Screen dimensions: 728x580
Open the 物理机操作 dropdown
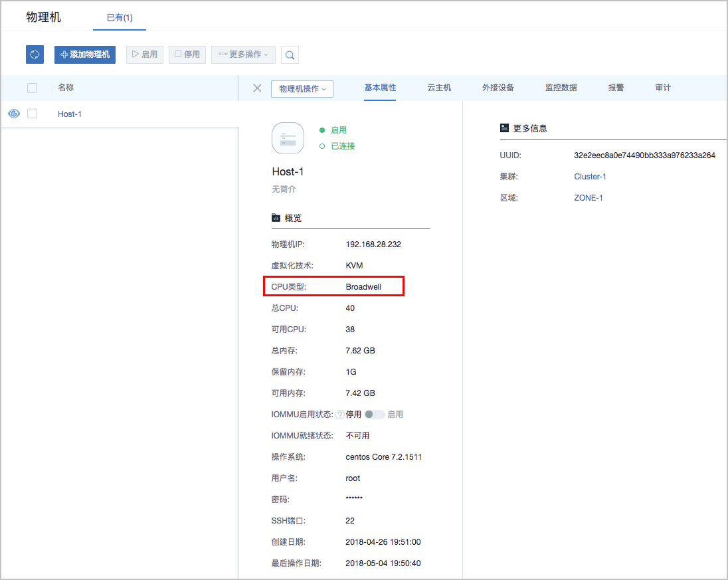pos(302,89)
